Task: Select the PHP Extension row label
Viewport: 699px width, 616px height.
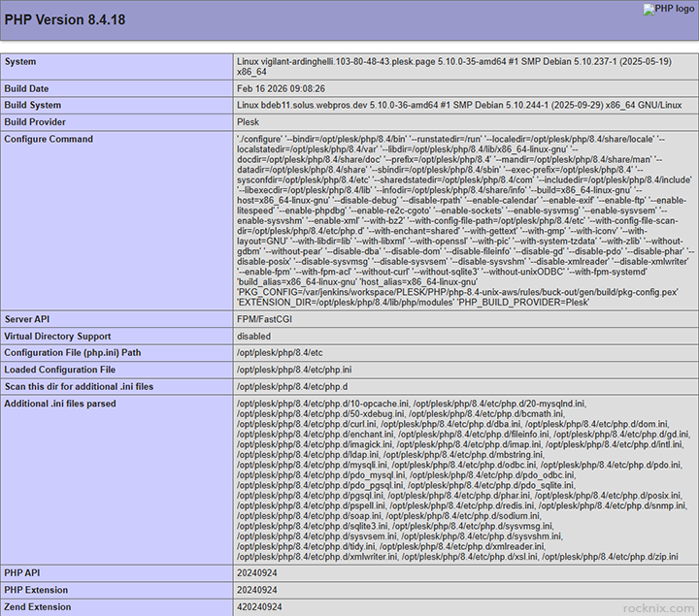Action: click(x=35, y=590)
